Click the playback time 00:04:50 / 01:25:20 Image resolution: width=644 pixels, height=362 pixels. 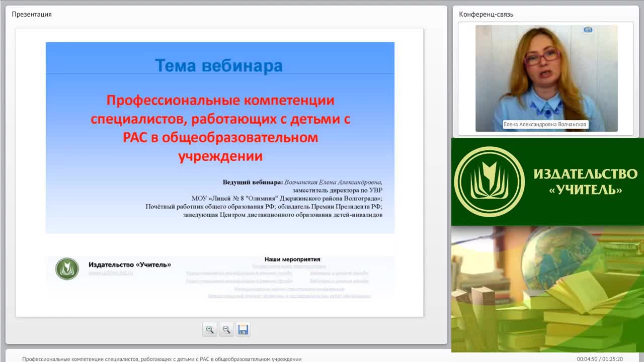(600, 359)
